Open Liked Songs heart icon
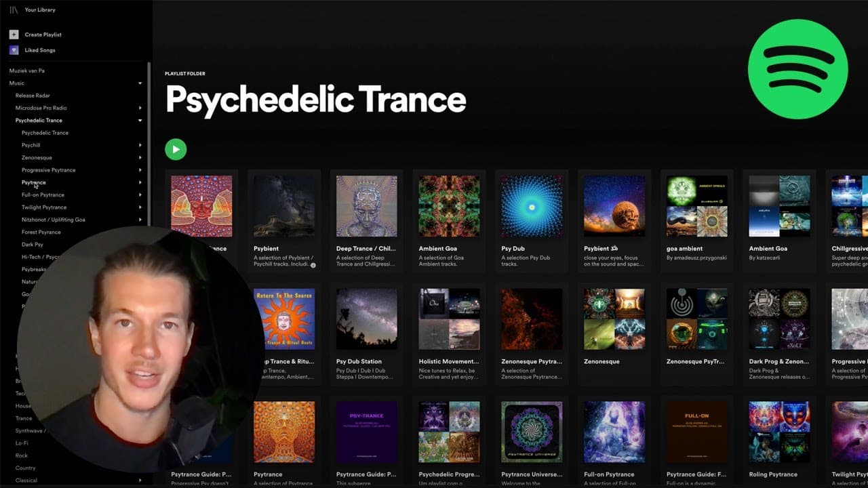Screen dimensions: 868x488 14,50
